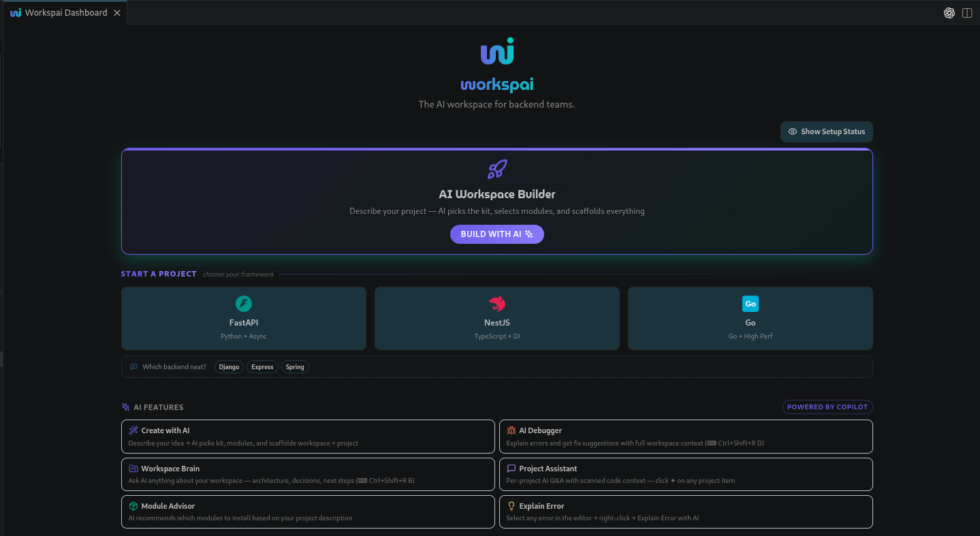Click the Explain Error lightbulb icon
The image size is (980, 536).
tap(511, 505)
